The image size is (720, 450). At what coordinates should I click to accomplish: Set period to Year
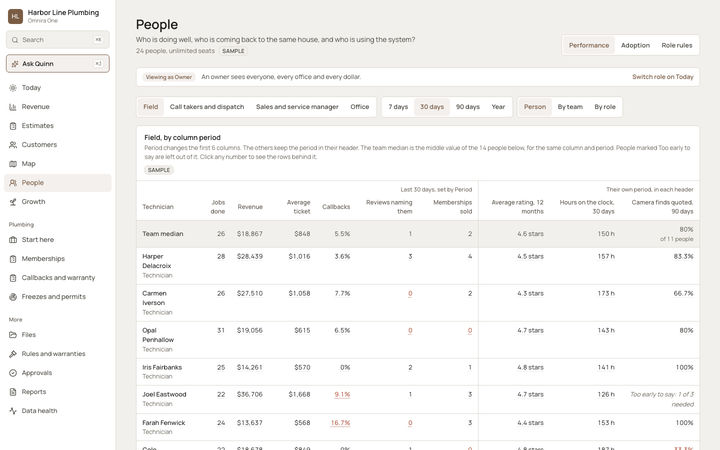pos(498,107)
